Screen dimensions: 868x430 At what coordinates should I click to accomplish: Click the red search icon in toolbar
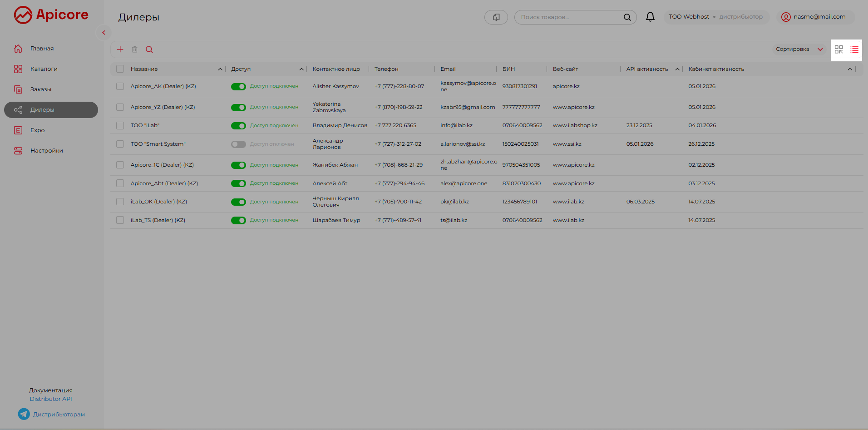click(149, 49)
